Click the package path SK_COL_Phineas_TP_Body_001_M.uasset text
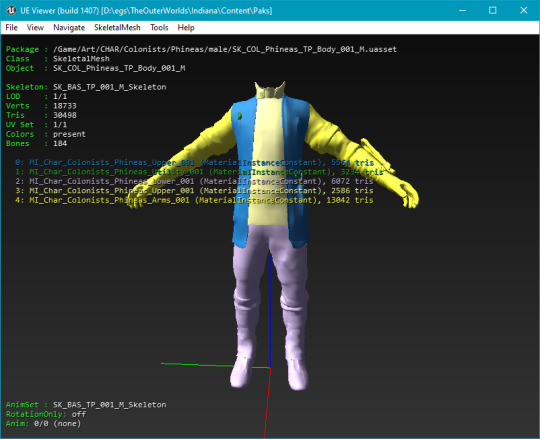The width and height of the screenshot is (540, 439). (225, 49)
